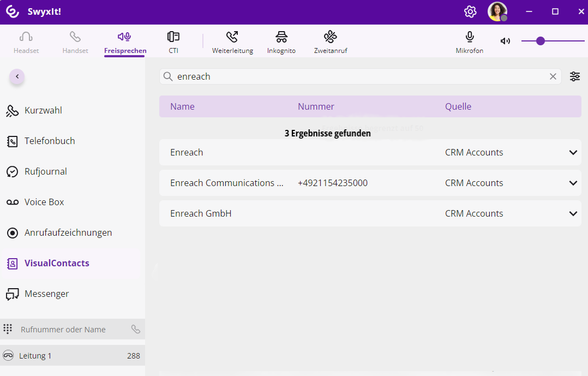Select Freisprechen audio mode
This screenshot has height=376, width=588.
click(x=125, y=43)
